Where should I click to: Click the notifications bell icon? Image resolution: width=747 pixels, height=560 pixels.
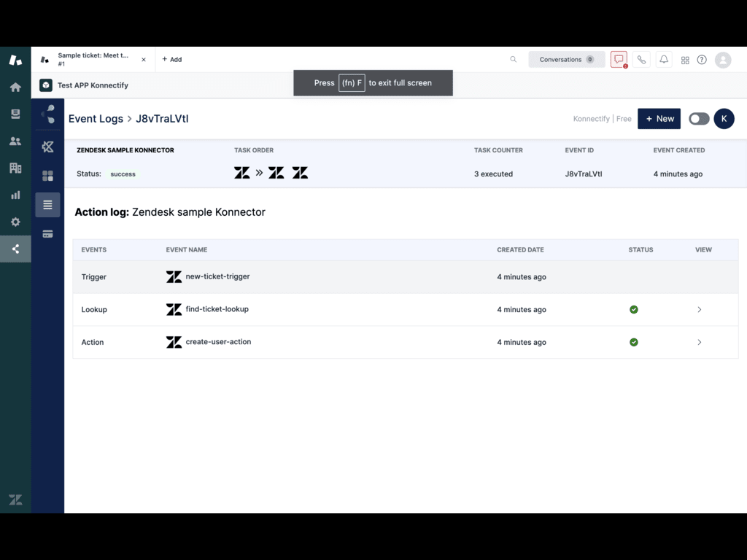(664, 60)
